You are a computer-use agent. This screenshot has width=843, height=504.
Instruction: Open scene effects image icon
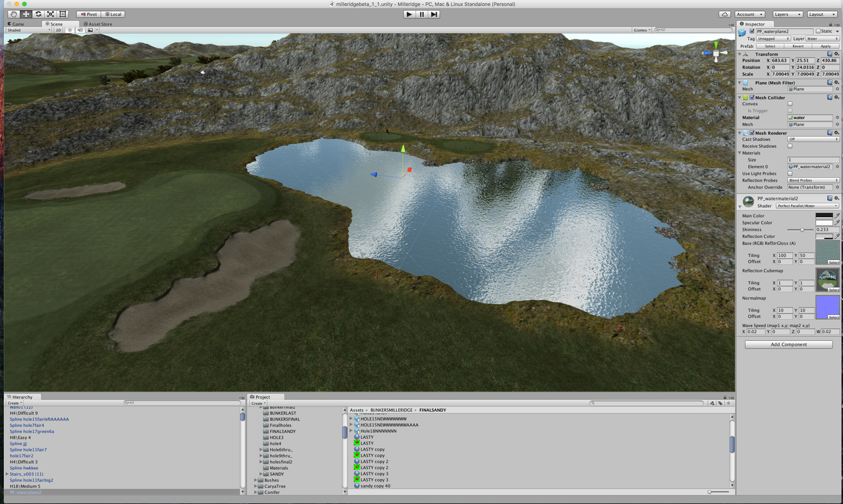(x=90, y=30)
